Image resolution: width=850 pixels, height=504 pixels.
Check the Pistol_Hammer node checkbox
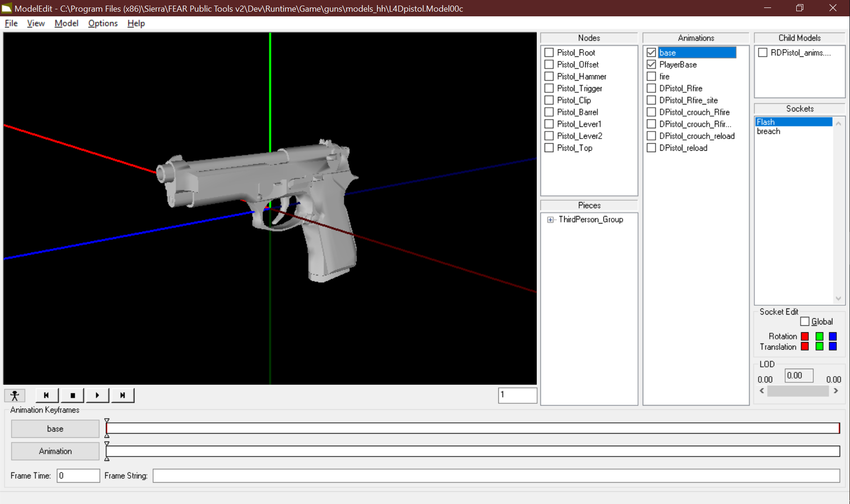549,77
